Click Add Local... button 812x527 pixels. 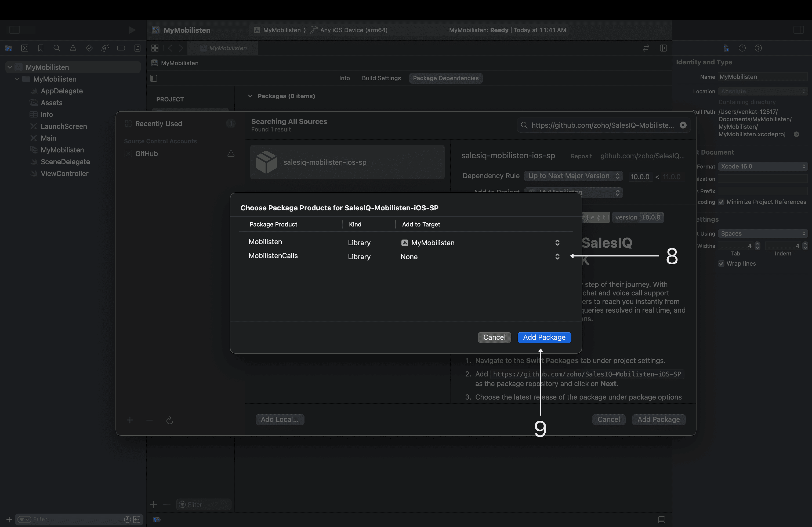280,420
